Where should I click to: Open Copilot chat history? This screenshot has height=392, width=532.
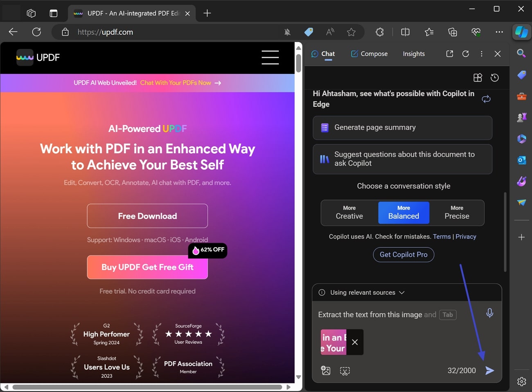494,77
